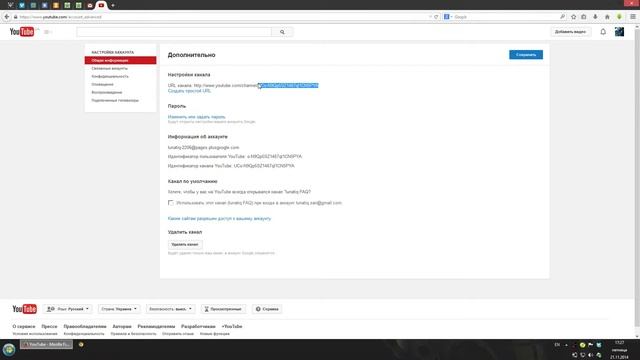Click the Добавить видео upload button
The image size is (640, 360).
(570, 32)
